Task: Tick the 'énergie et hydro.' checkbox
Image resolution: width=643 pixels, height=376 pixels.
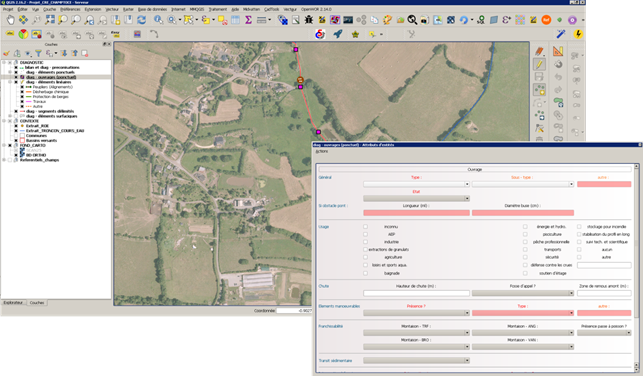Action: pyautogui.click(x=525, y=226)
